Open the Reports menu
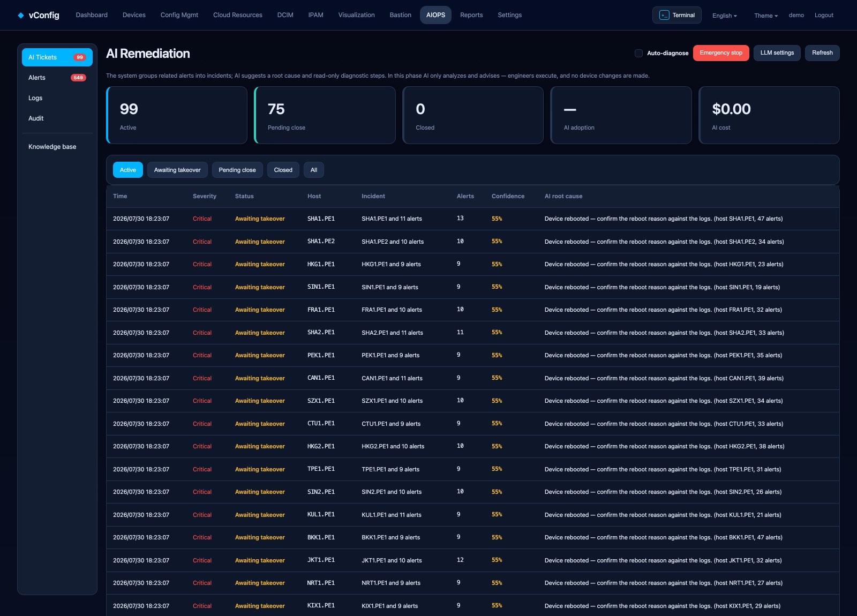The height and width of the screenshot is (616, 857). tap(471, 15)
